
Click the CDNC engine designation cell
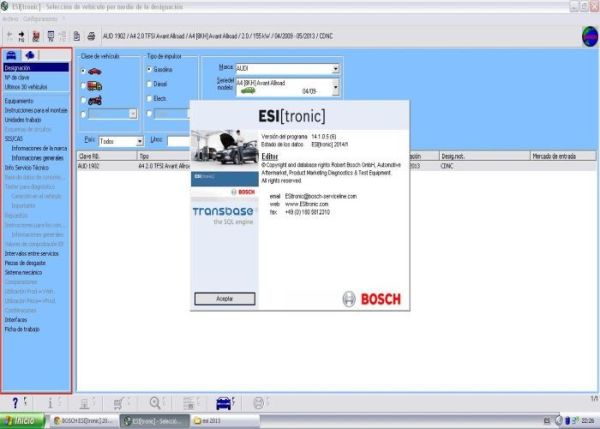447,166
